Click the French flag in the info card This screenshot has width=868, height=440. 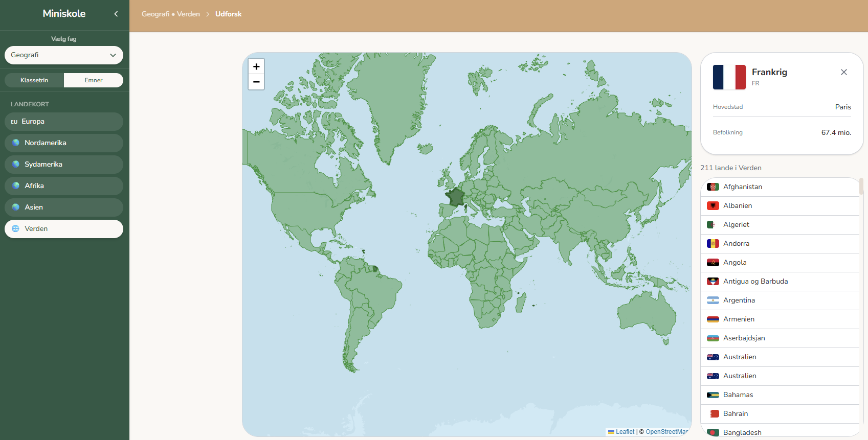[x=729, y=77]
